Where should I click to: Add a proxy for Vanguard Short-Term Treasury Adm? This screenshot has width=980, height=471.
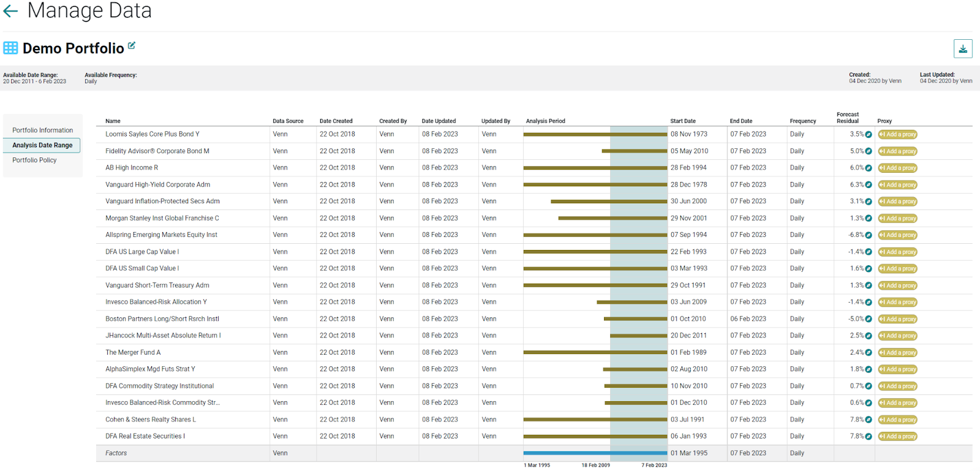897,285
